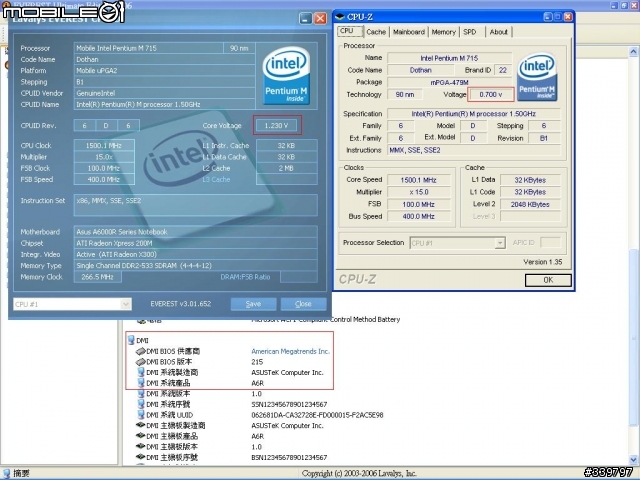Click the DMI 系統序號 row icon
Viewport: 640px width, 480px height.
[141, 404]
